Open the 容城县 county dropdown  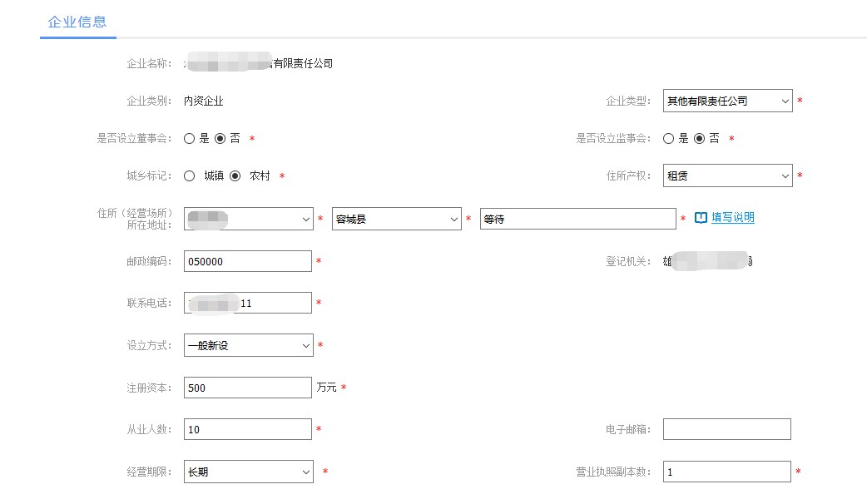(396, 219)
